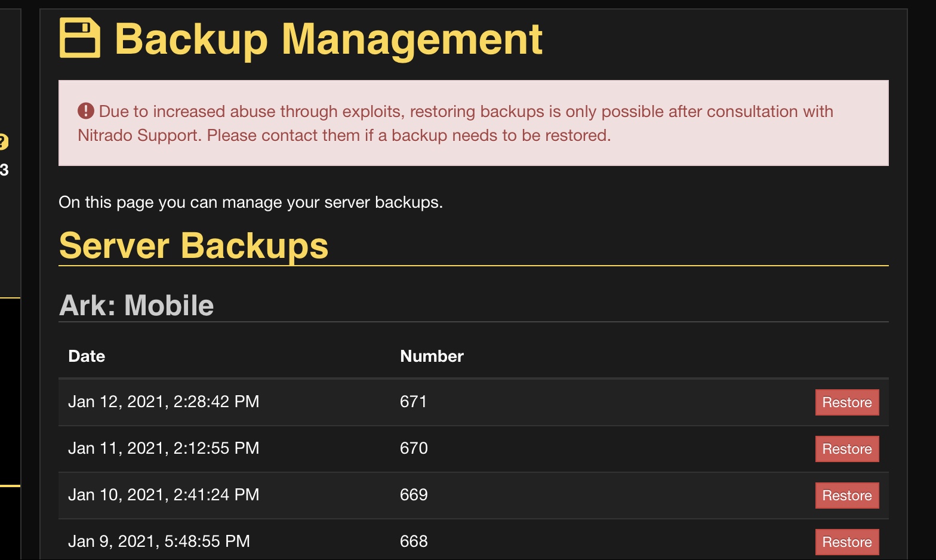The width and height of the screenshot is (936, 560).
Task: Click the Number column header
Action: [x=432, y=356]
